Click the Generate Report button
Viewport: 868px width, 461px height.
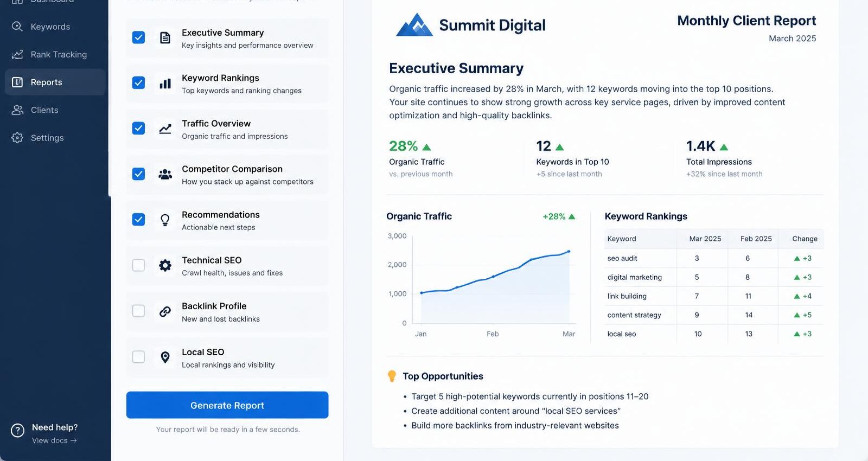[227, 405]
